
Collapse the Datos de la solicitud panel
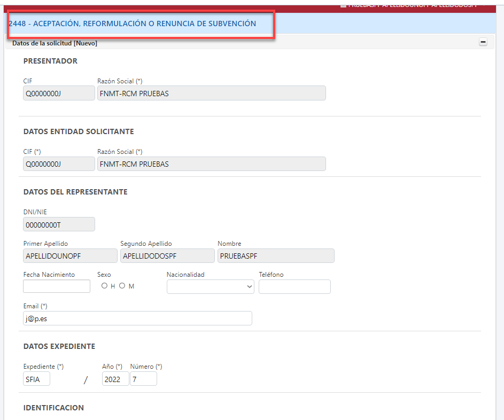[x=483, y=42]
